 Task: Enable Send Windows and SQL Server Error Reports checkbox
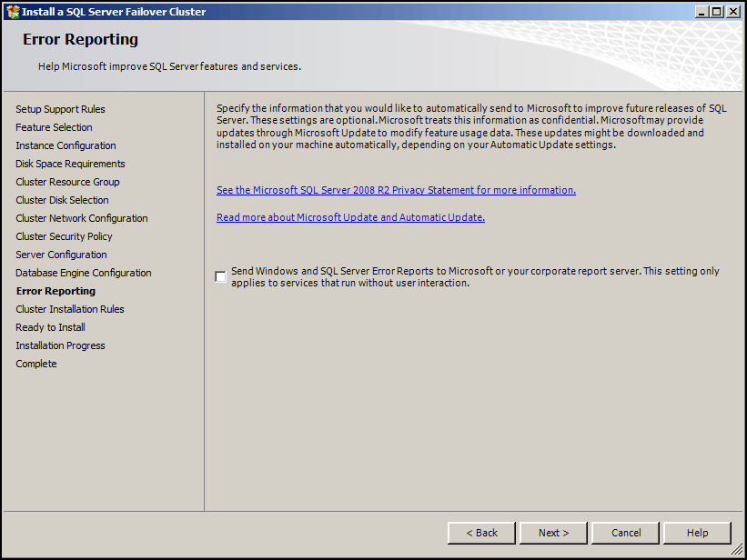tap(220, 276)
